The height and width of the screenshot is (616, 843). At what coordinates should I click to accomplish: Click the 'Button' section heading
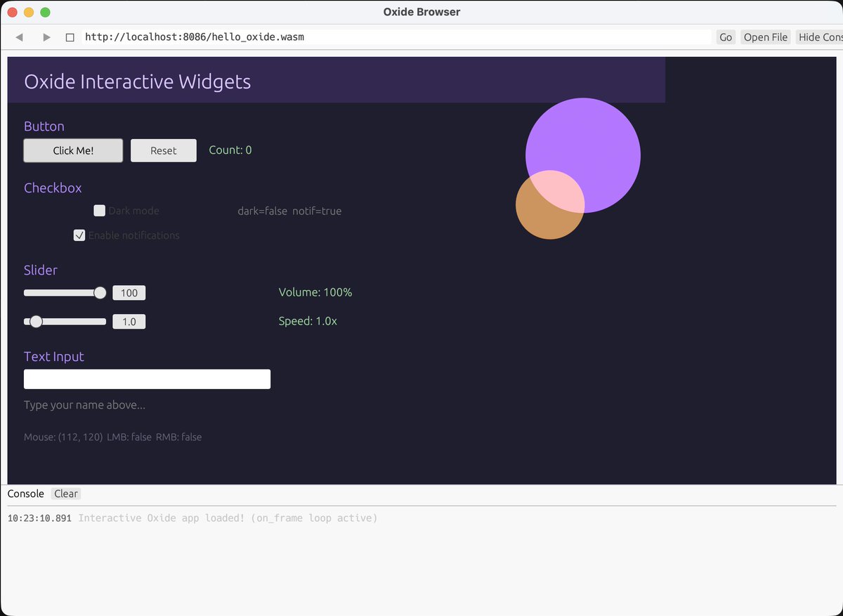[x=44, y=126]
